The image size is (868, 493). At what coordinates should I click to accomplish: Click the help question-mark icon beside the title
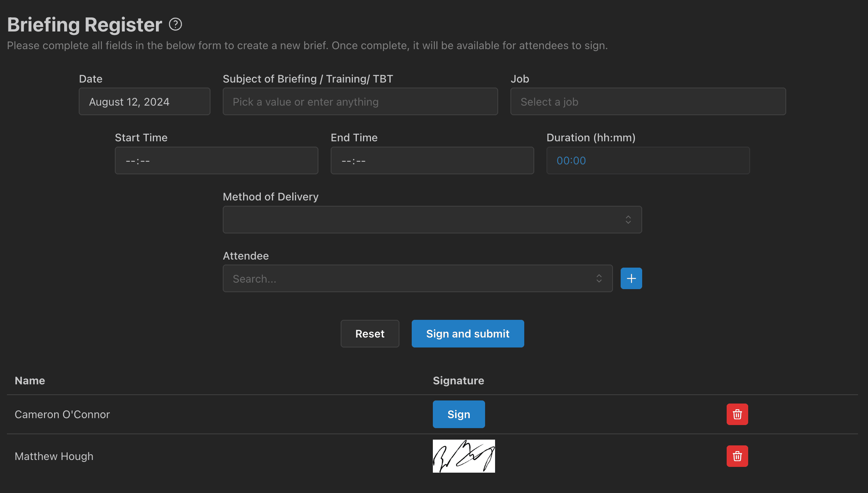pyautogui.click(x=176, y=25)
